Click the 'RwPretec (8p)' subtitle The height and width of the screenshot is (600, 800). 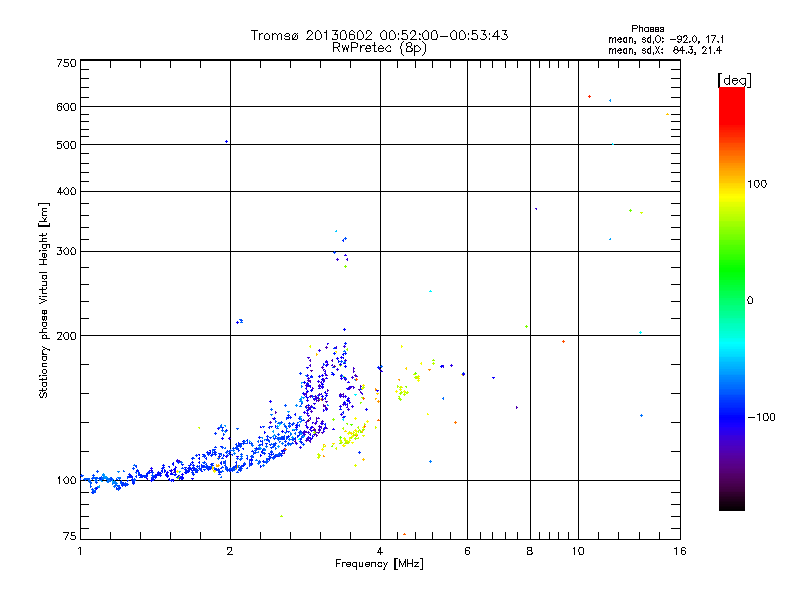coord(379,48)
